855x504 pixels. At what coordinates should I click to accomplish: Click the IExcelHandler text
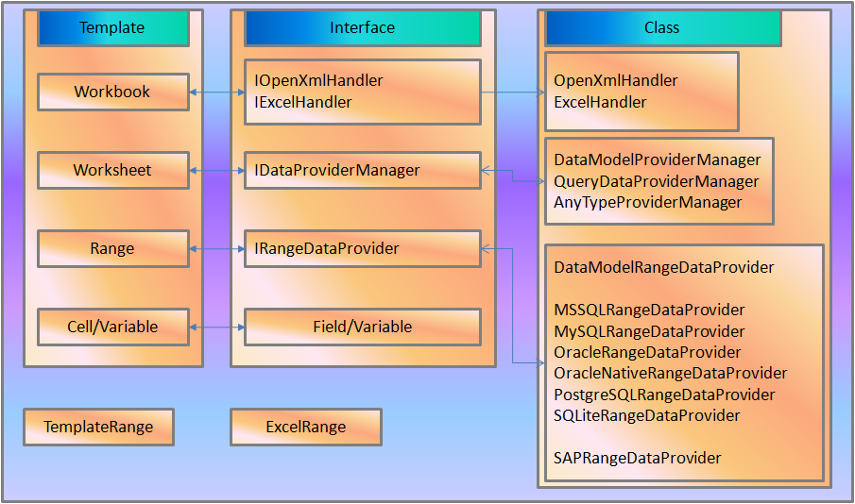pos(302,102)
